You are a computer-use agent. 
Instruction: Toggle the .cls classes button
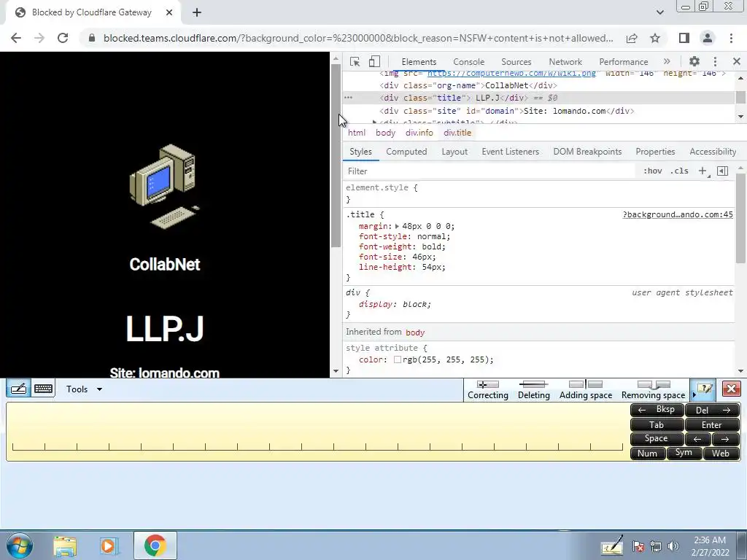click(679, 171)
